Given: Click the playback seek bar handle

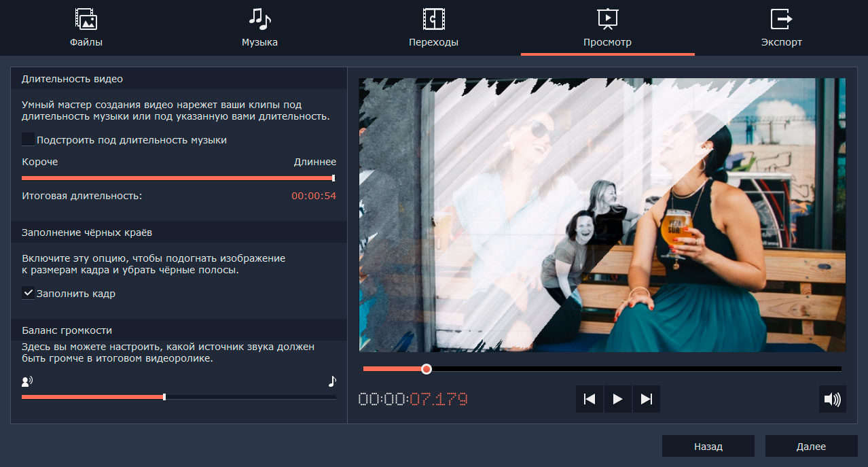Looking at the screenshot, I should [427, 369].
